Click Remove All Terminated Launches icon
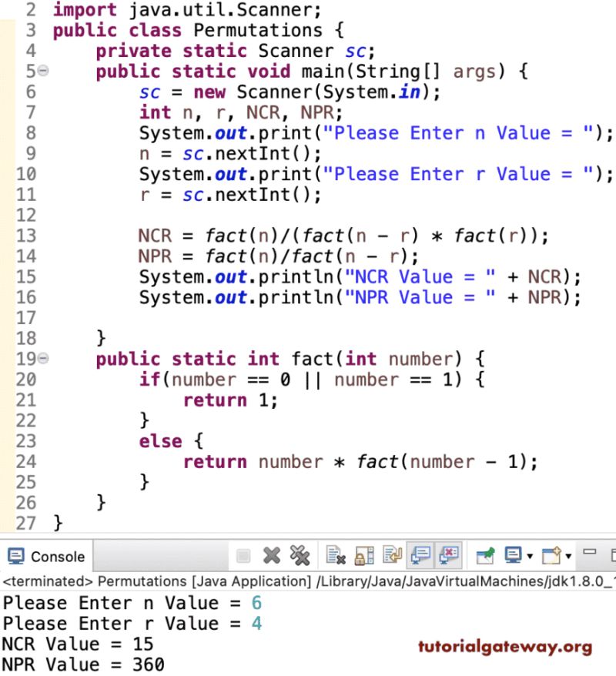This screenshot has height=676, width=616. [300, 556]
